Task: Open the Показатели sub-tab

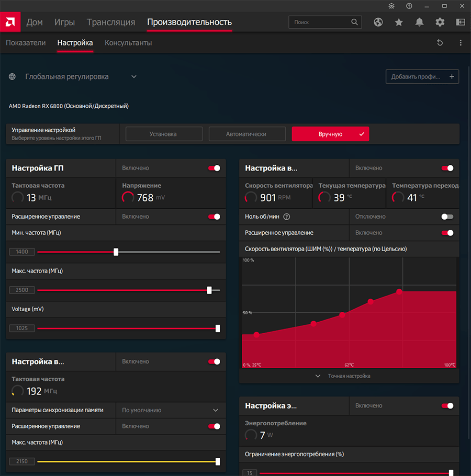Action: (26, 43)
